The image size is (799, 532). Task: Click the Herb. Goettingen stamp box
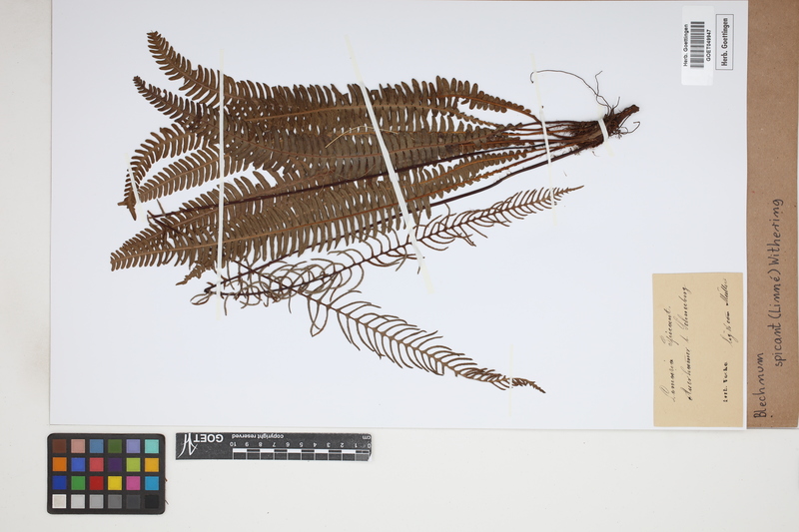pyautogui.click(x=725, y=42)
